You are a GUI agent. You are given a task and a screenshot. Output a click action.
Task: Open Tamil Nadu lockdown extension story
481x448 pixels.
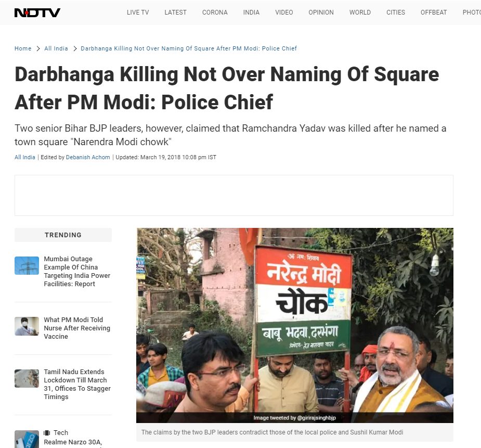click(x=77, y=384)
